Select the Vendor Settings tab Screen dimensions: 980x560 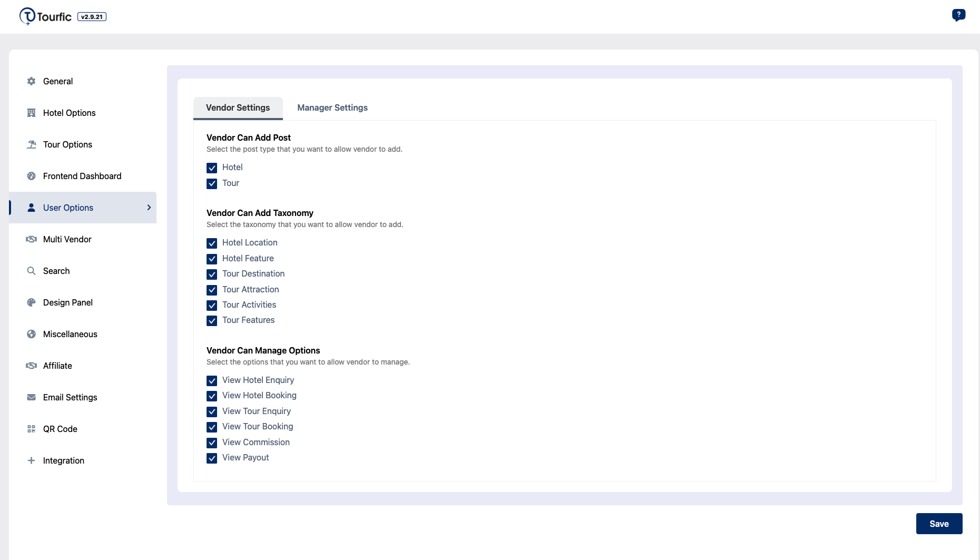(238, 107)
